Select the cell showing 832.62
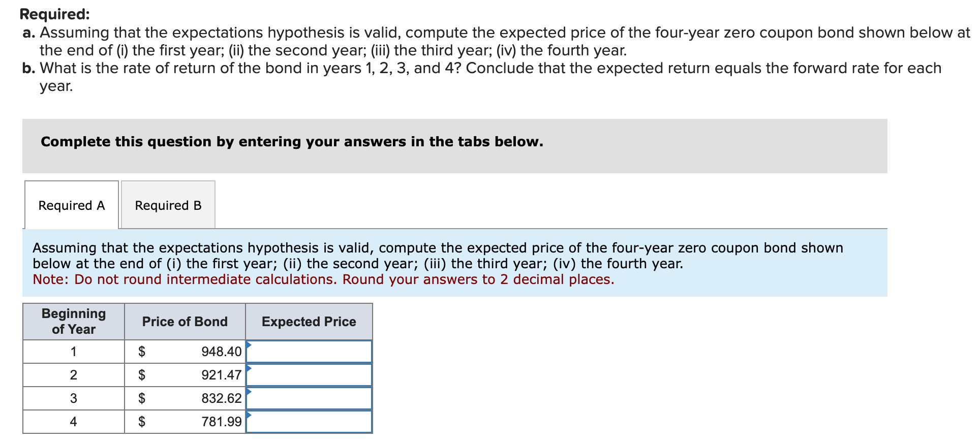Viewport: 980px width, 443px height. (221, 398)
